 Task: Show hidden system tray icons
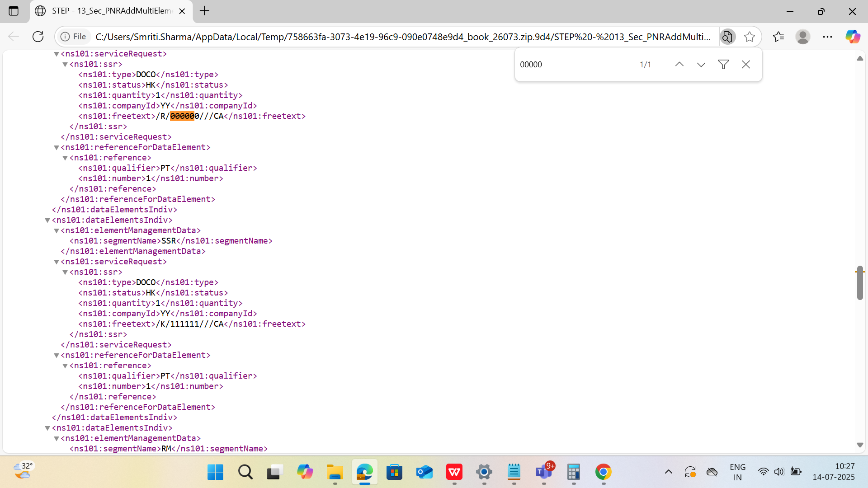668,472
